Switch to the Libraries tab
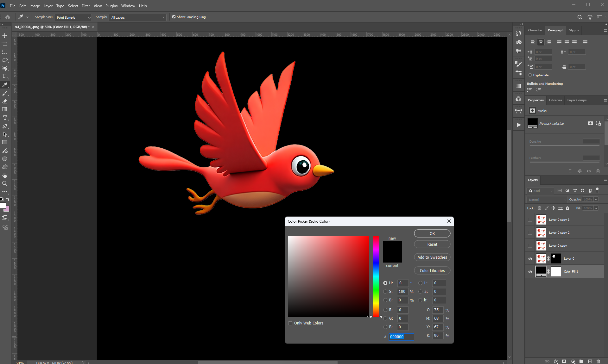608x364 pixels. 555,100
